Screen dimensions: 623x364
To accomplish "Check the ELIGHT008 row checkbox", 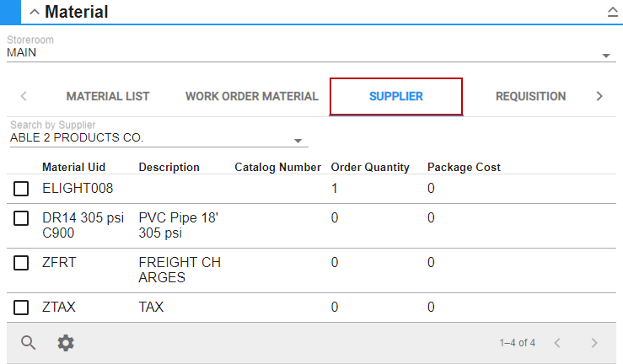I will tap(21, 189).
